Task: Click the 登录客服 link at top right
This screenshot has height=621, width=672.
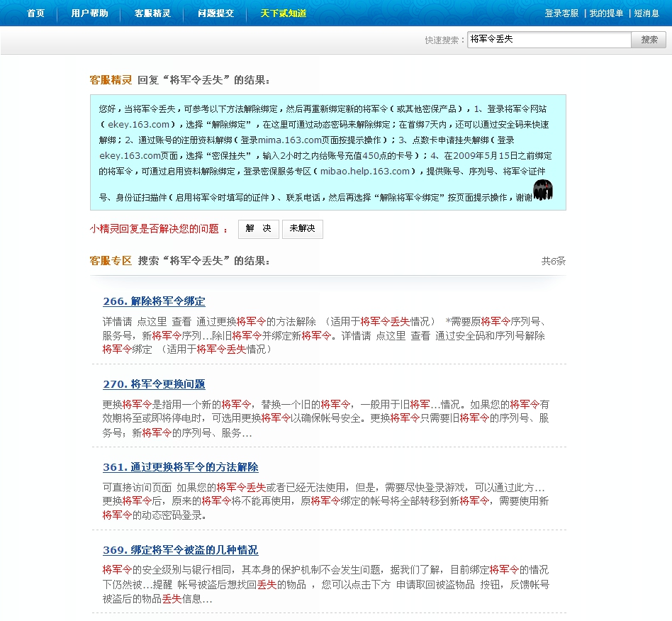Action: tap(561, 13)
